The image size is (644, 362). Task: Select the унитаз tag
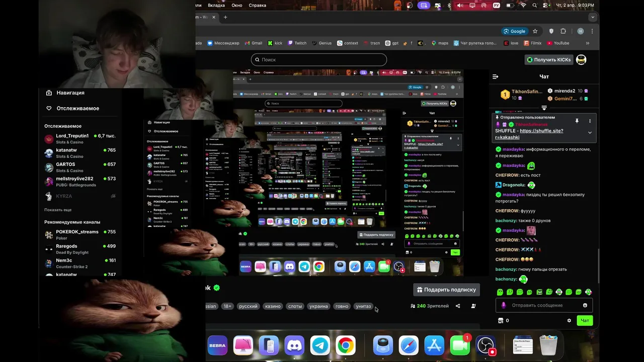point(363,306)
